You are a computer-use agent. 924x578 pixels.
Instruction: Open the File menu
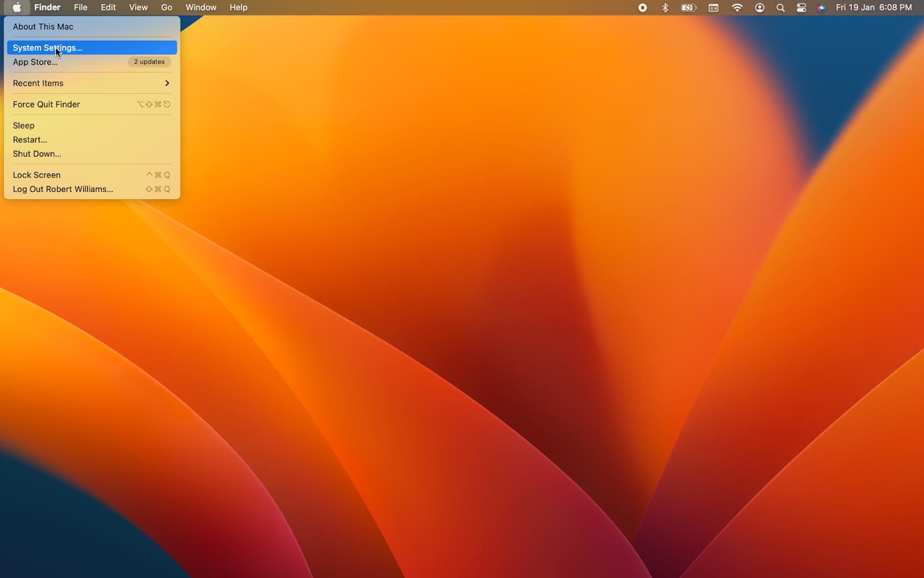(x=81, y=8)
